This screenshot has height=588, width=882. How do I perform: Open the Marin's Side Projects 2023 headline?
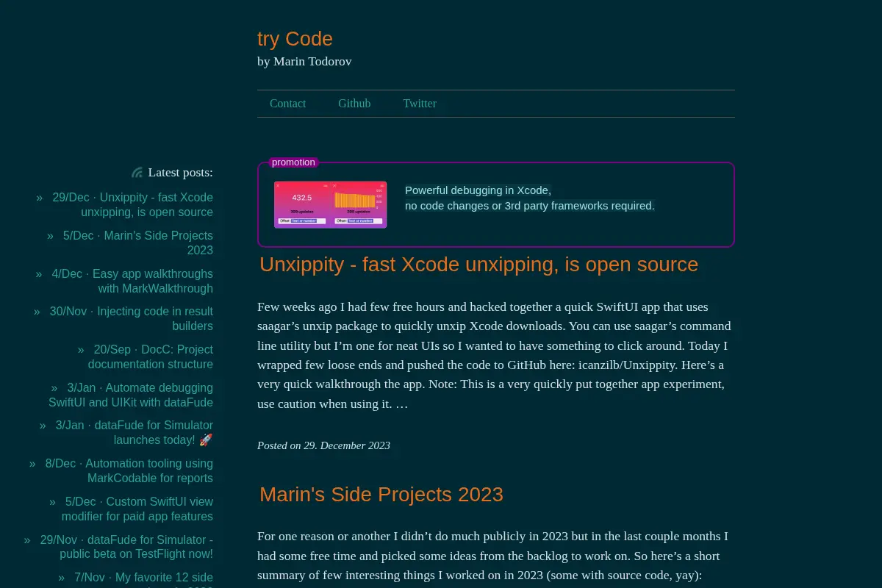pyautogui.click(x=381, y=495)
